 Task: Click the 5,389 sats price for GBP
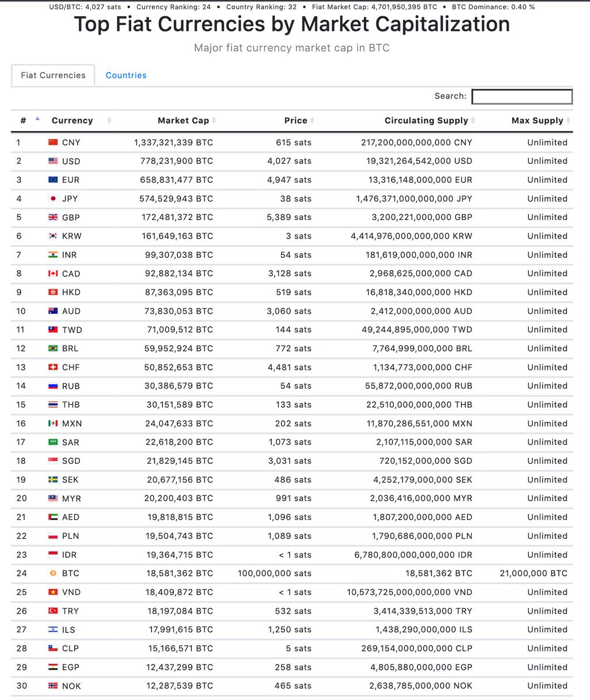289,217
